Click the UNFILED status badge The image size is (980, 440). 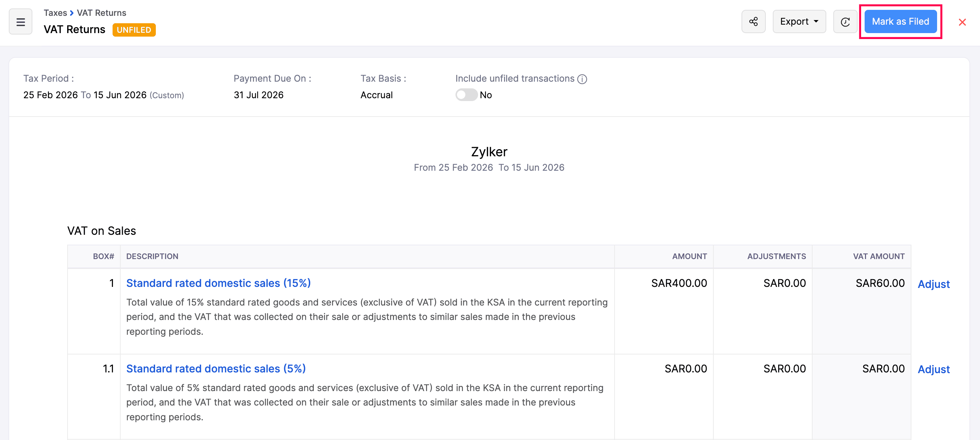[x=134, y=30]
